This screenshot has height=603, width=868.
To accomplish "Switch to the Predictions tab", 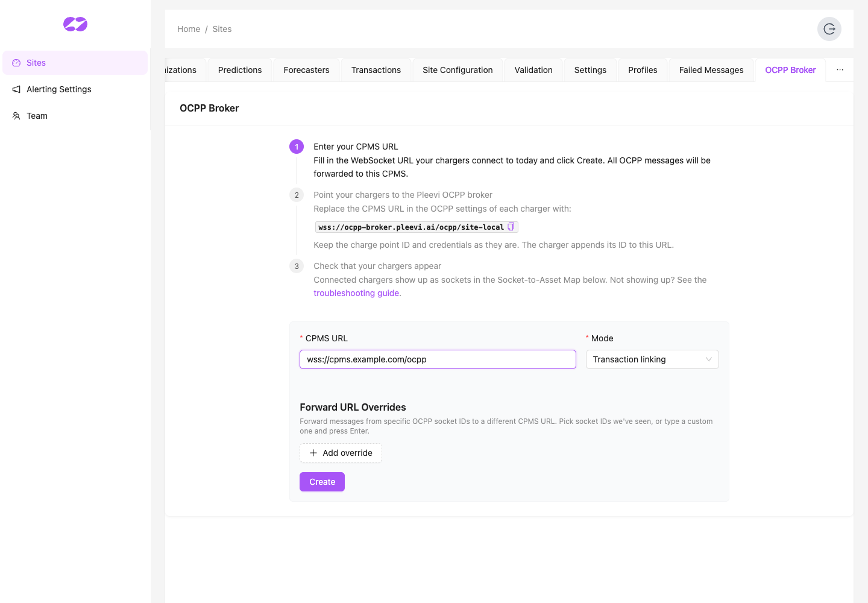I will point(240,70).
